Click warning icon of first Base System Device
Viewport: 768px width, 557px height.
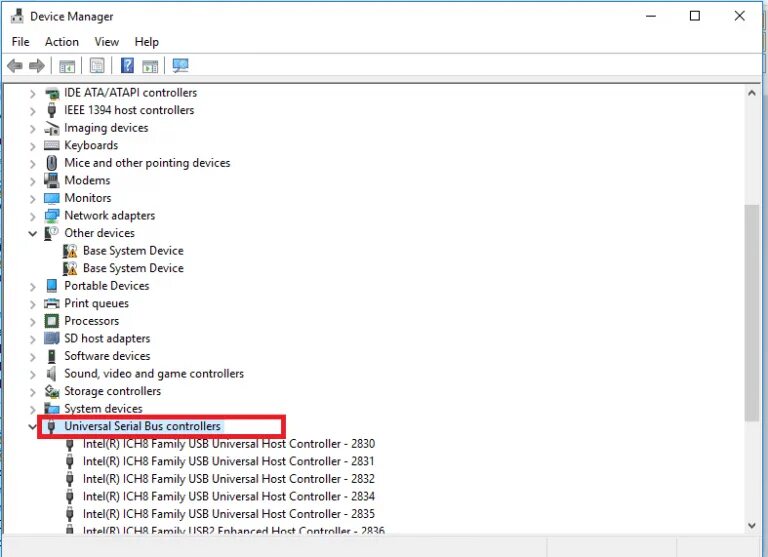(70, 251)
